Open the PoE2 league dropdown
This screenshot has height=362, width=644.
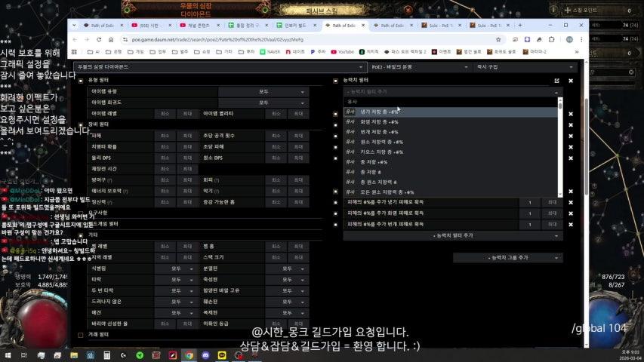(x=419, y=66)
